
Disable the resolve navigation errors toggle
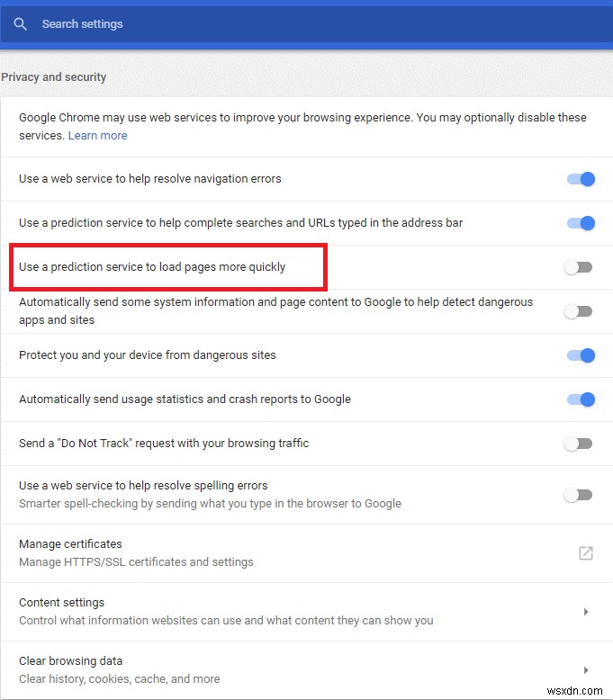coord(581,179)
